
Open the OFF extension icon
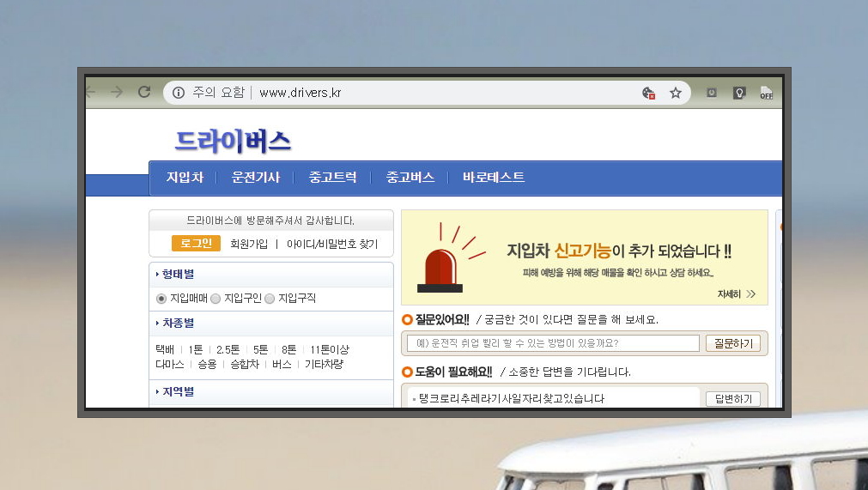(766, 93)
